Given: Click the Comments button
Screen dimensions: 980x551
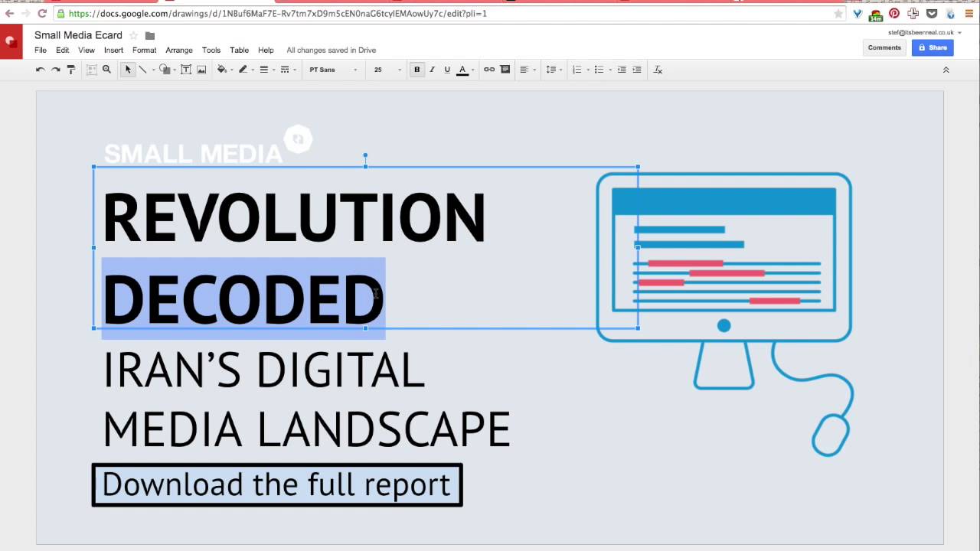Looking at the screenshot, I should [x=884, y=47].
